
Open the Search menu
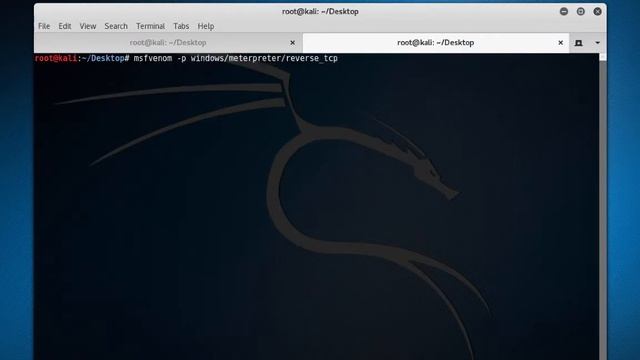[x=116, y=26]
